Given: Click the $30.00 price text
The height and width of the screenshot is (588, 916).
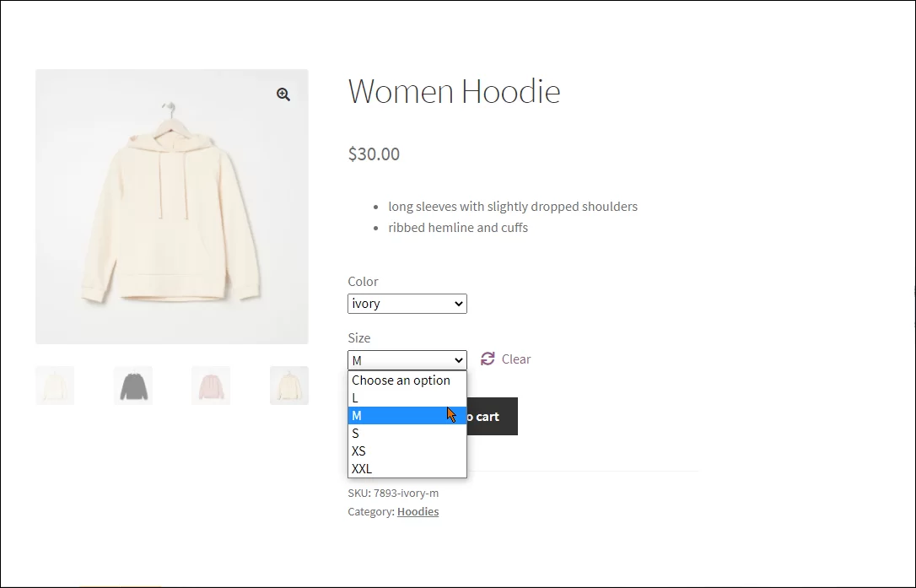Looking at the screenshot, I should pyautogui.click(x=373, y=154).
